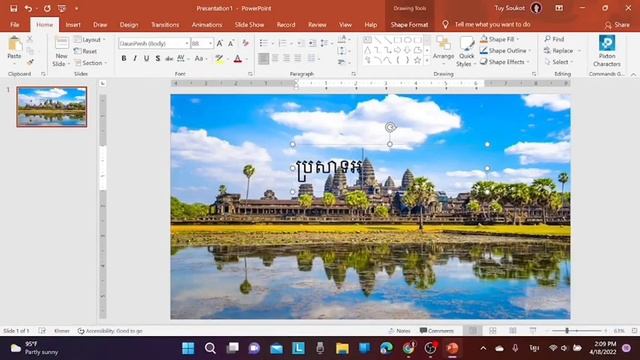Justify the paragraph text

coord(298,59)
